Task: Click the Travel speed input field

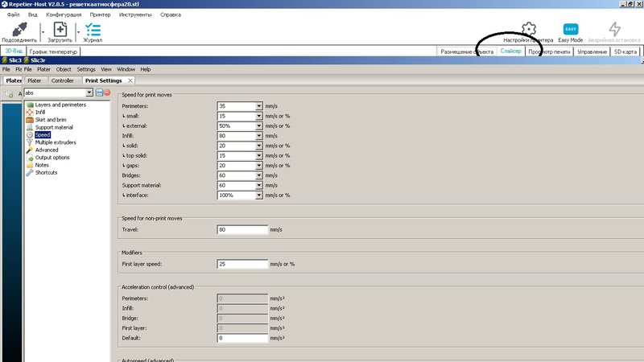Action: (x=242, y=229)
